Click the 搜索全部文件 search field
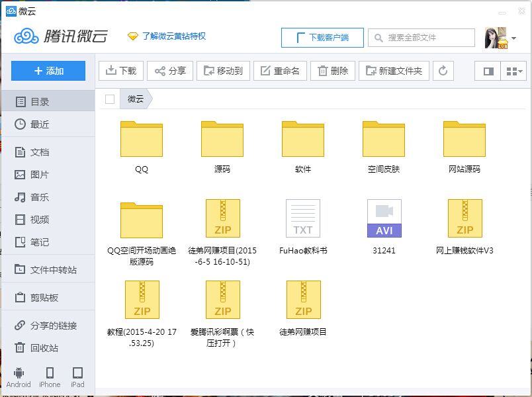The width and height of the screenshot is (532, 397). pyautogui.click(x=421, y=37)
